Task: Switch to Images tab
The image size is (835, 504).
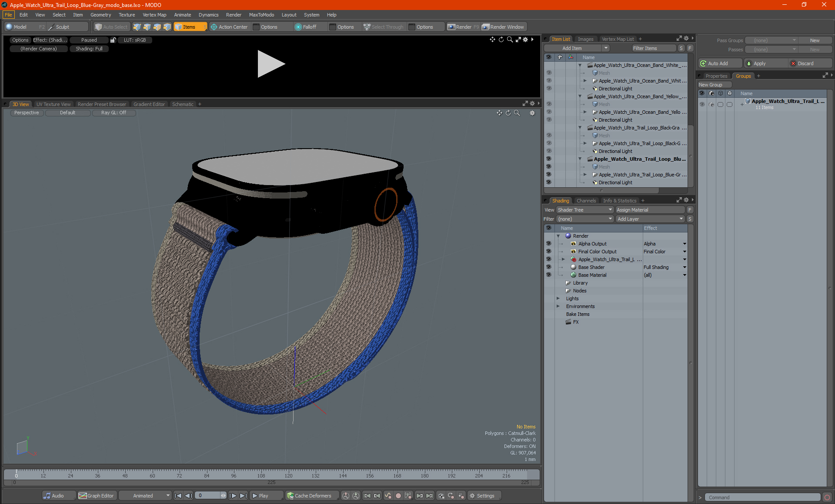Action: pos(585,39)
